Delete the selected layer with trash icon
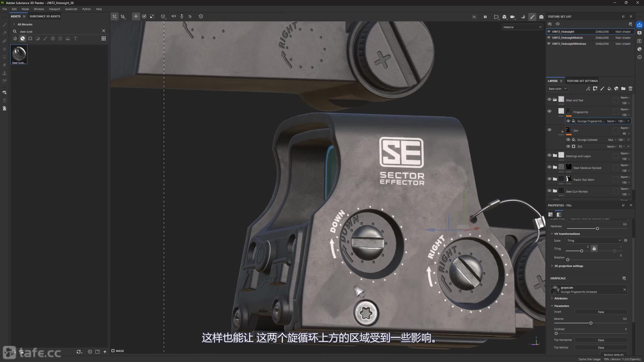The image size is (644, 362). pyautogui.click(x=630, y=88)
